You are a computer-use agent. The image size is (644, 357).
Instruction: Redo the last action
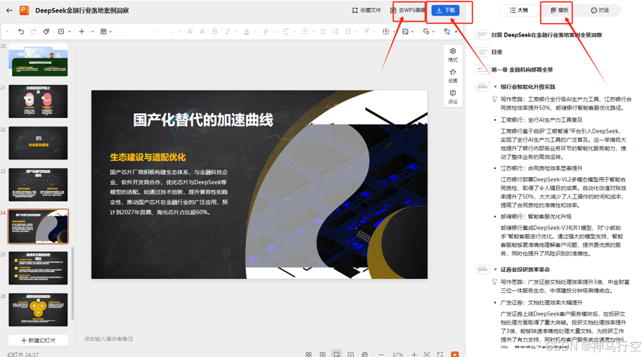click(x=34, y=32)
